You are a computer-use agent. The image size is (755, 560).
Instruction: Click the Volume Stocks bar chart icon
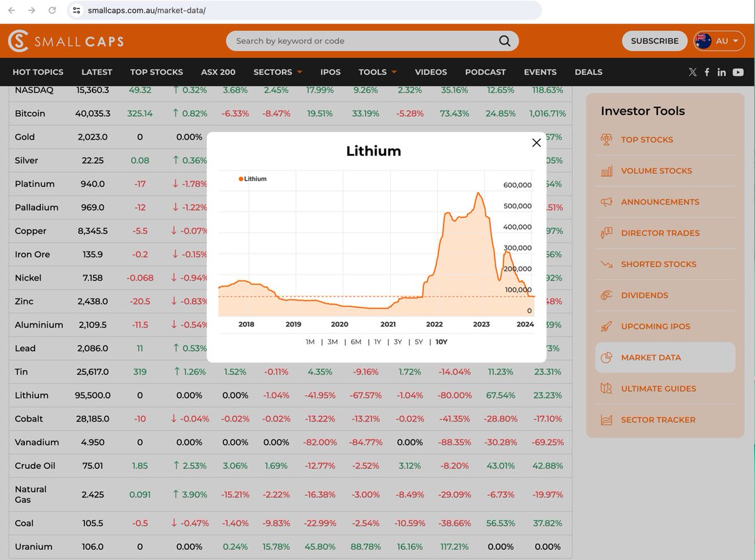tap(607, 171)
